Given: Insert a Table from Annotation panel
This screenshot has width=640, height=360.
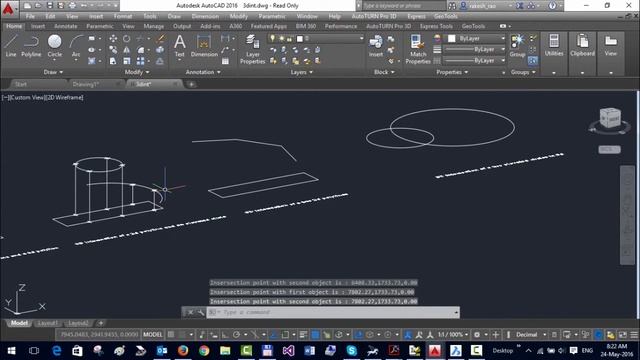Looking at the screenshot, I should 225,61.
